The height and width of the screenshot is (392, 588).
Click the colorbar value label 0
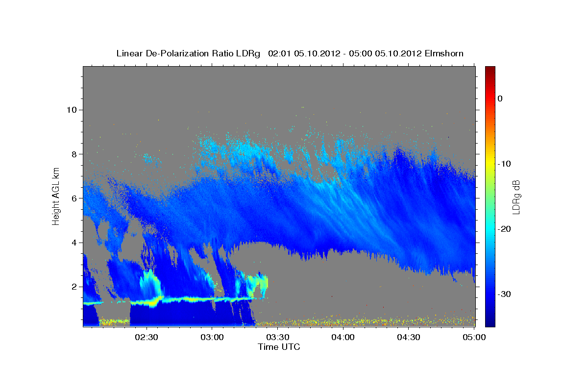pyautogui.click(x=500, y=98)
